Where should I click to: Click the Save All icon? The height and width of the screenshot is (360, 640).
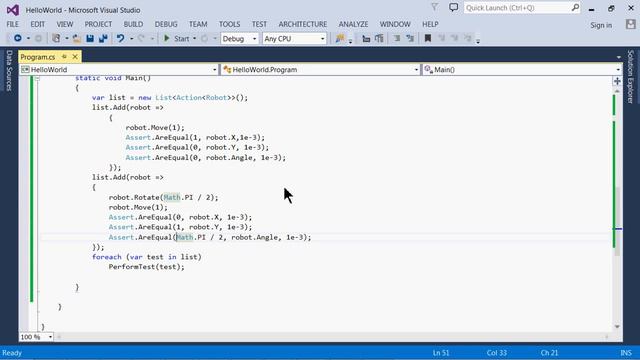click(103, 38)
